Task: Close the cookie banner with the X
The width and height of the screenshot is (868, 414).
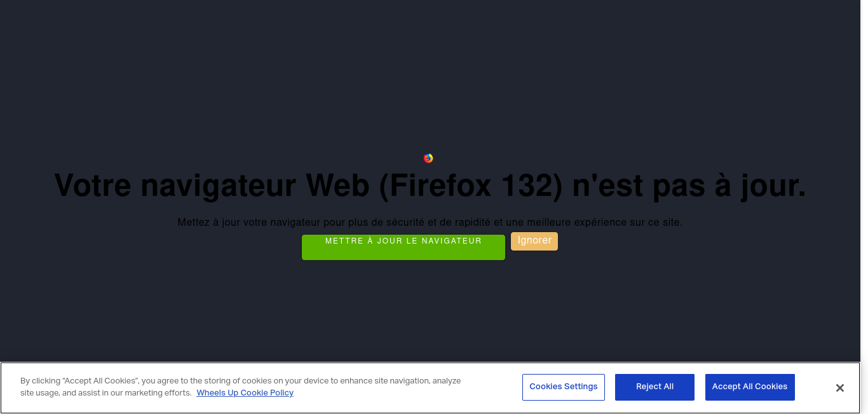Action: point(839,388)
